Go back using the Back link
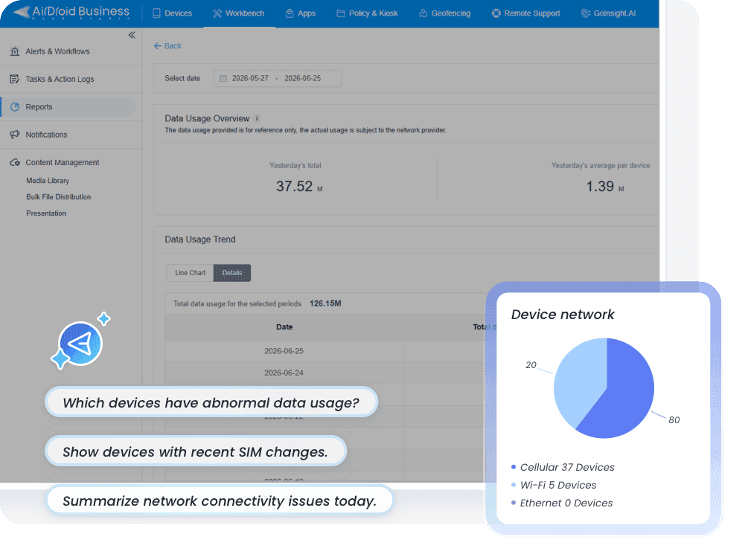Viewport: 748px width, 560px height. pos(167,46)
